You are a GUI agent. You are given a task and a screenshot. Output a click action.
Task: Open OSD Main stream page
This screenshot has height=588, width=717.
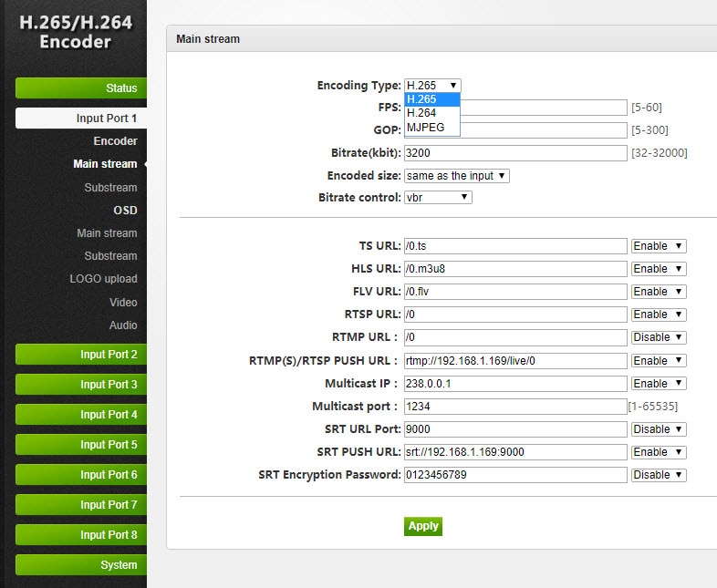(x=107, y=233)
